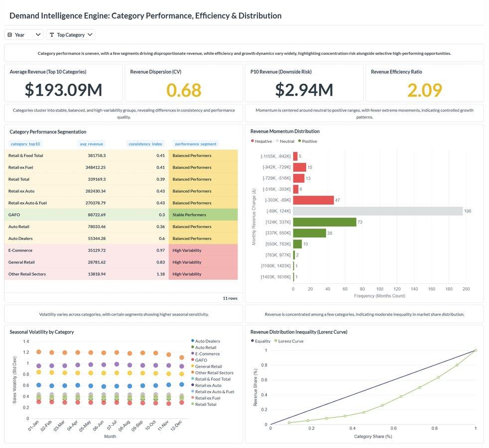Click Seasonal Volatility by Category title

tap(41, 332)
